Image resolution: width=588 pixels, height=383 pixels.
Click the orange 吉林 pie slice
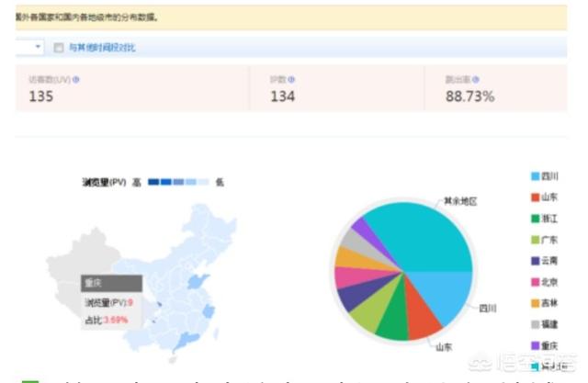click(353, 259)
